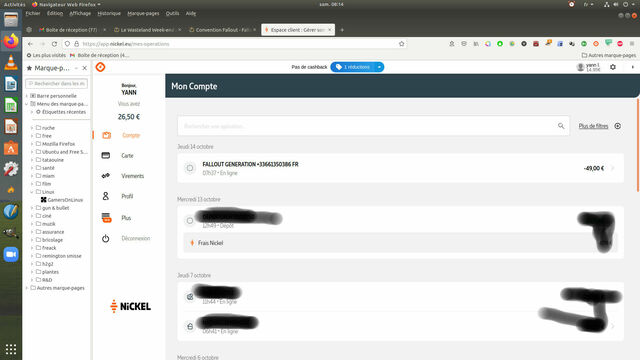This screenshot has width=640, height=360.
Task: Click the search magnifier in operations field
Action: [x=561, y=126]
